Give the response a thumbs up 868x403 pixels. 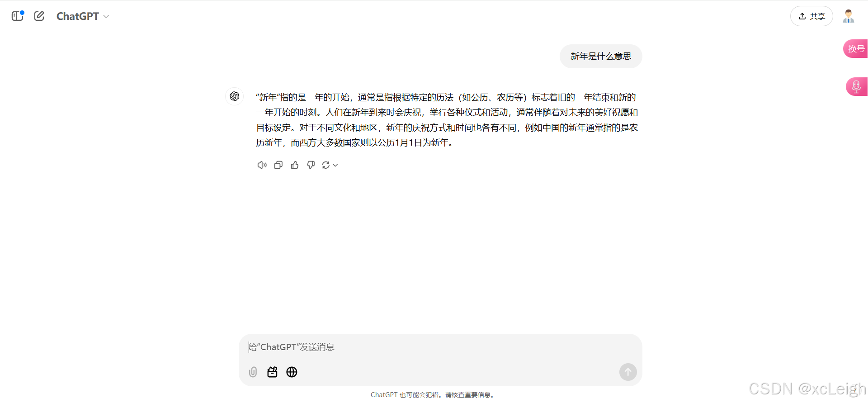(x=295, y=165)
